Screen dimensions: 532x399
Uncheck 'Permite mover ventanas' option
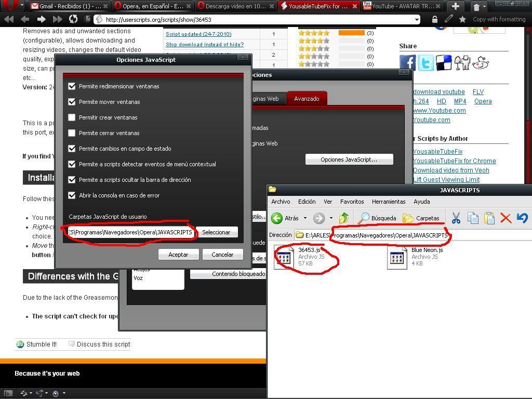[x=72, y=102]
